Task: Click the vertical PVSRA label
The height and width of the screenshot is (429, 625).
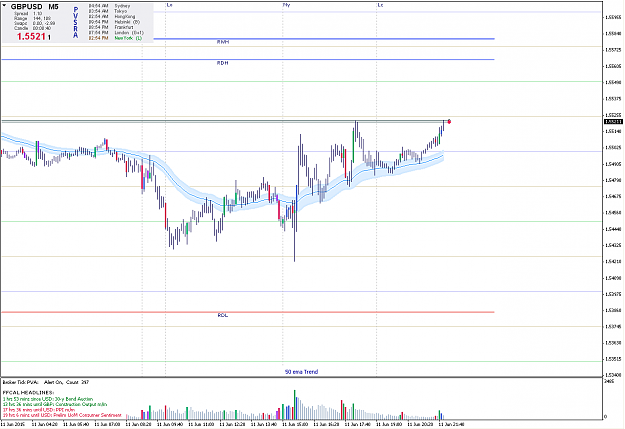Action: click(76, 22)
